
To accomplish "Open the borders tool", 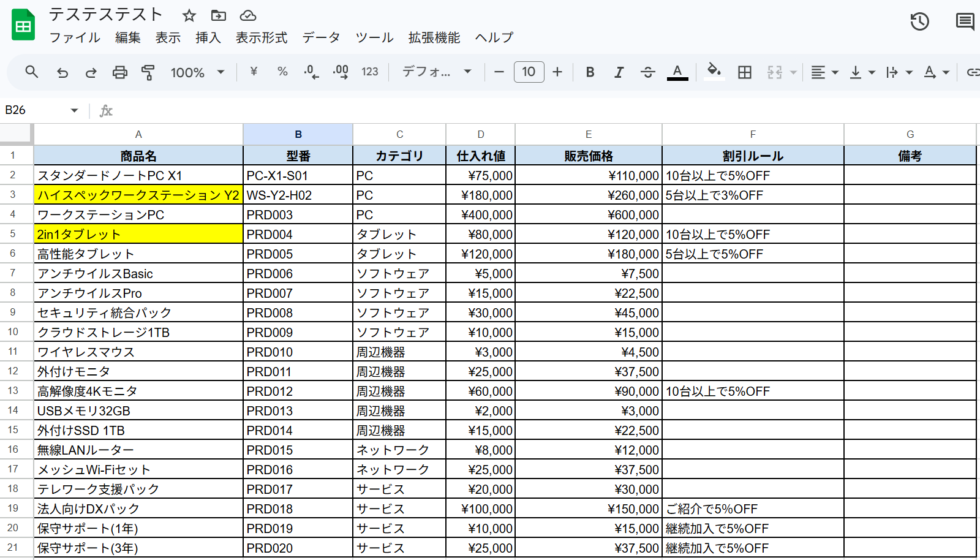I will [x=745, y=72].
